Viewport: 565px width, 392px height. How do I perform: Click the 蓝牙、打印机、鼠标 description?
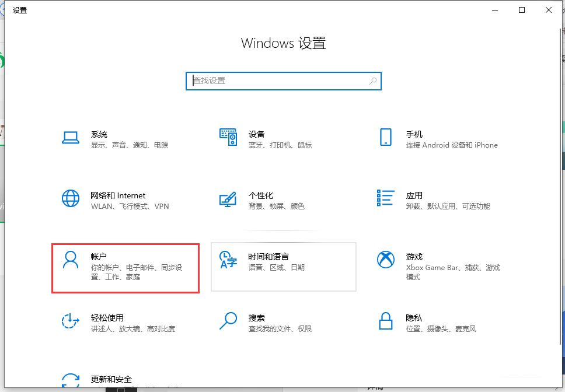pyautogui.click(x=280, y=145)
